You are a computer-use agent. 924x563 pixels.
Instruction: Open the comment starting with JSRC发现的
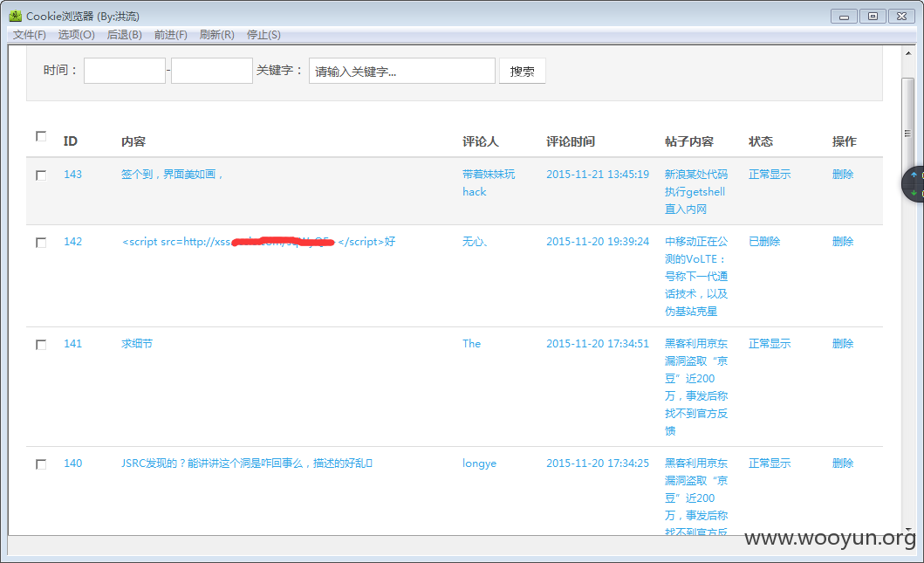point(246,463)
